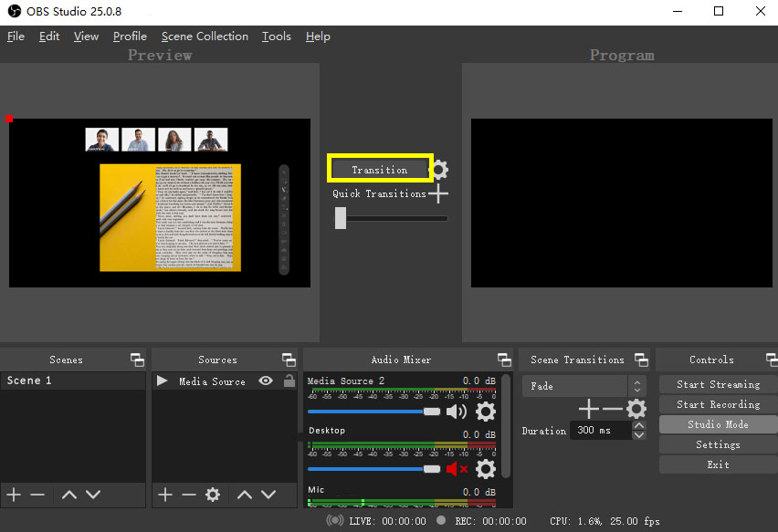778x532 pixels.
Task: Click the CPU usage status text
Action: 605,521
